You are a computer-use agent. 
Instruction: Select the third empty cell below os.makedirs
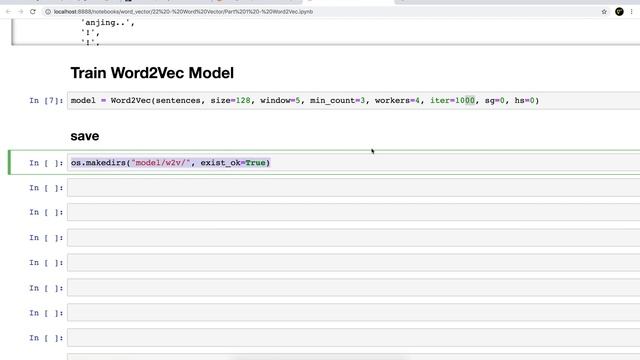point(353,238)
